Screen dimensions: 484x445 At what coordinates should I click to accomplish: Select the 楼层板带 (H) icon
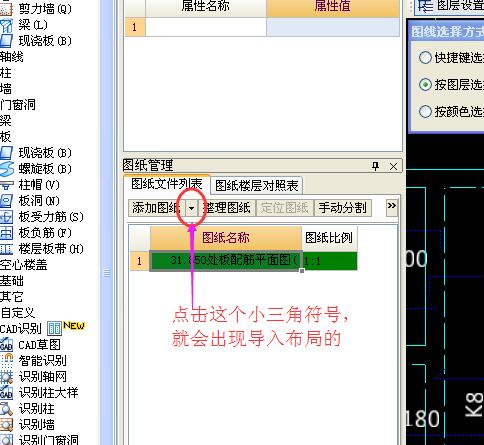click(6, 249)
